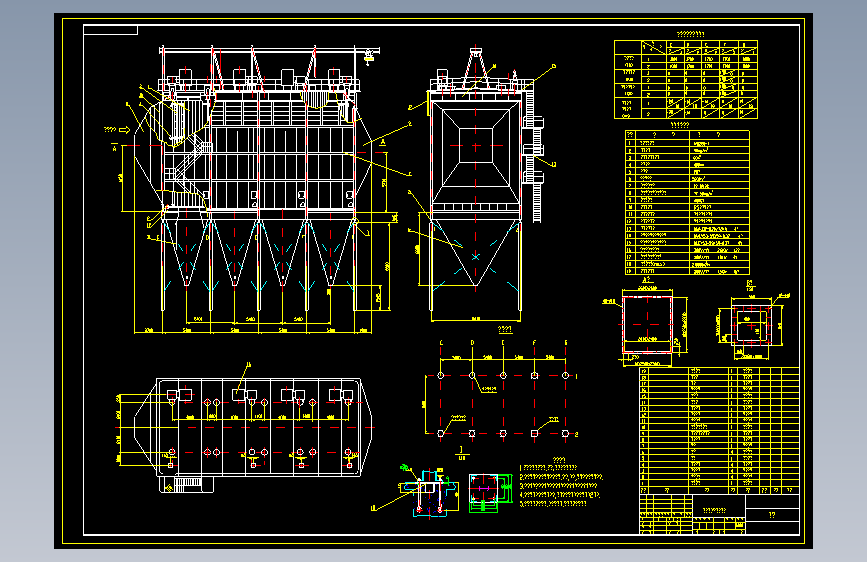Click the column circle under grid label C
Image resolution: width=867 pixels, height=562 pixels.
pos(441,376)
